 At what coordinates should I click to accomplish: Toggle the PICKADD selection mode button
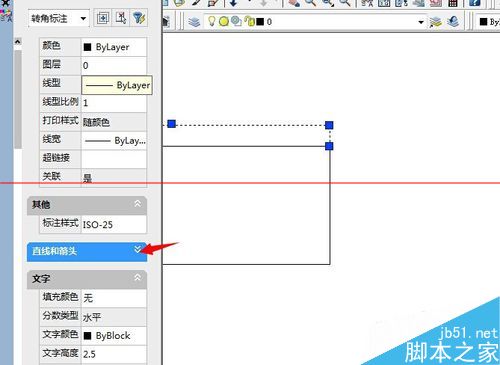coord(103,18)
